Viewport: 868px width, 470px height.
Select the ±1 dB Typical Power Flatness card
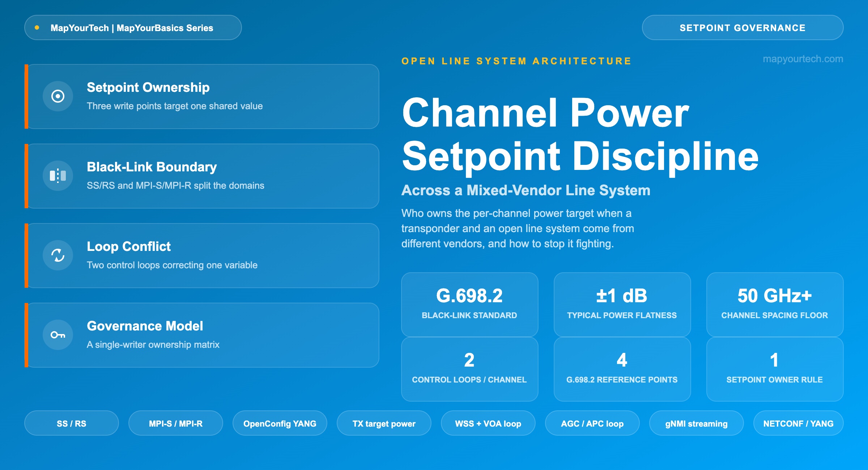[622, 304]
